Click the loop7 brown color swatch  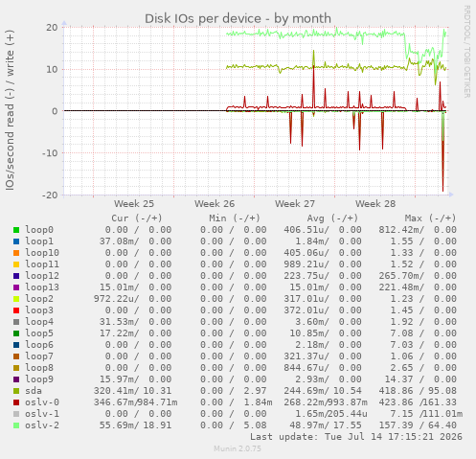click(16, 356)
